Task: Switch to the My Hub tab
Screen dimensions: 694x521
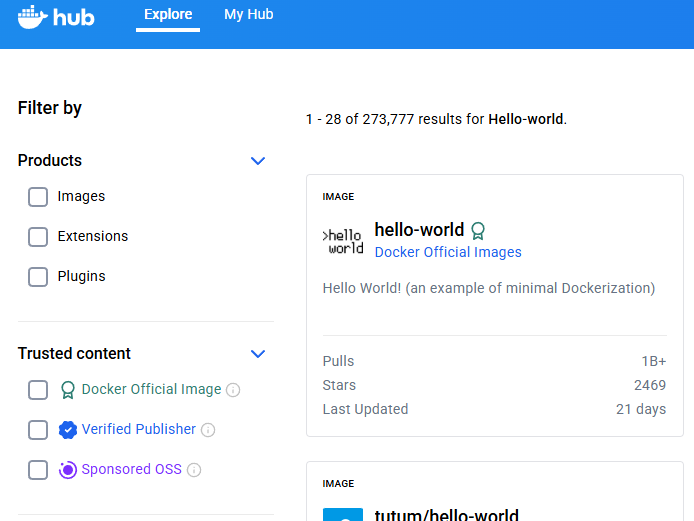Action: pyautogui.click(x=248, y=15)
